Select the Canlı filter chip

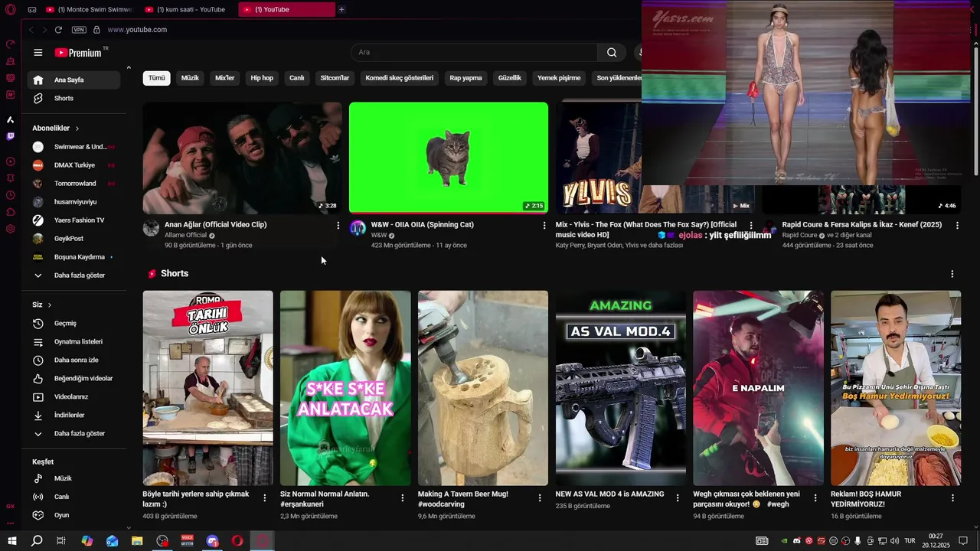[x=297, y=78]
